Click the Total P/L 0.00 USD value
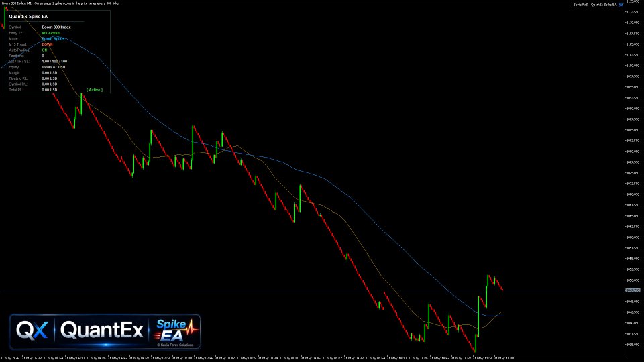 [49, 90]
